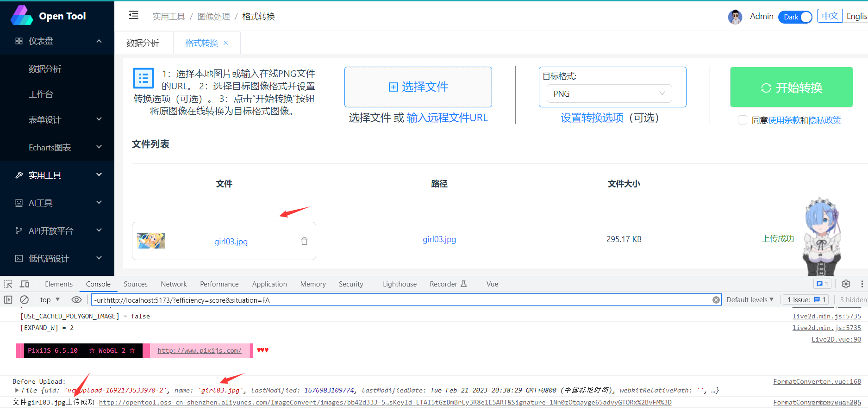Collapse the 仪表盘 menu chevron
This screenshot has width=868, height=411.
(99, 41)
